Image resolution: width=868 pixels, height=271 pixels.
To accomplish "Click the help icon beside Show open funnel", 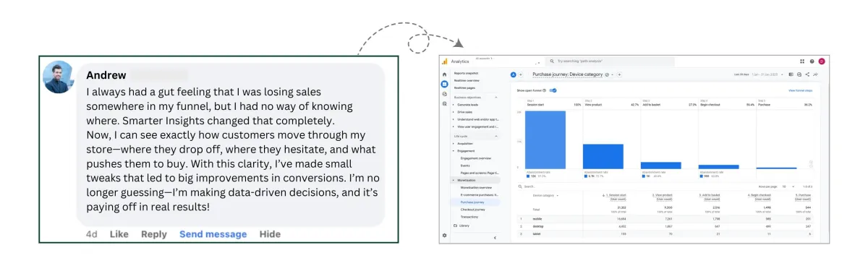I will 544,90.
